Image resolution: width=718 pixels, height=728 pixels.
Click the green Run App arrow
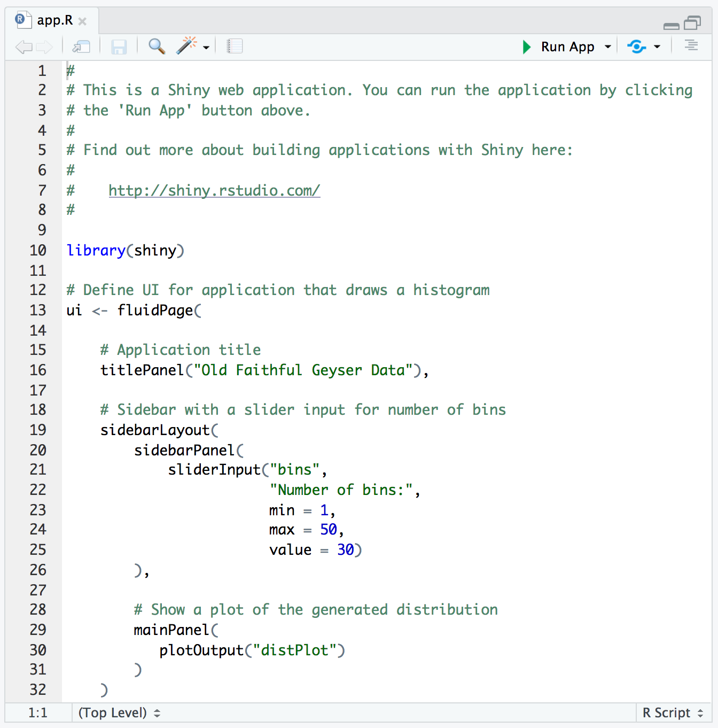click(527, 47)
